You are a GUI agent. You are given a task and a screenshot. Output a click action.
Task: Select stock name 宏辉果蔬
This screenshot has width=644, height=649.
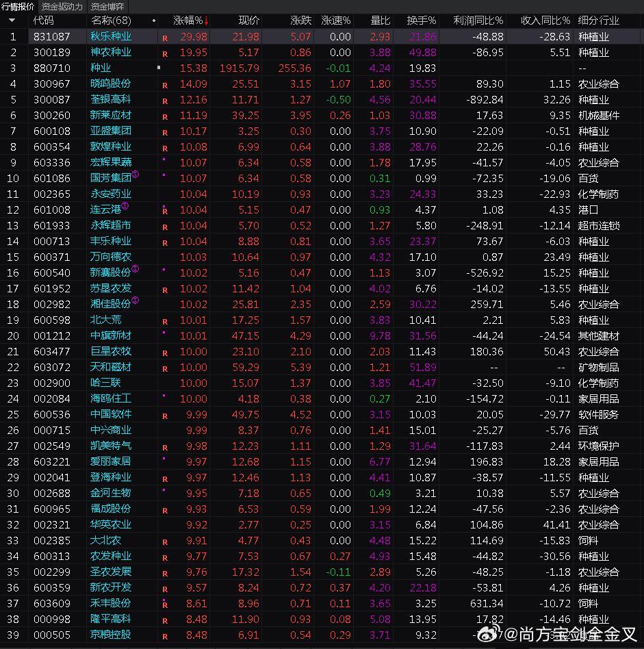pos(111,162)
